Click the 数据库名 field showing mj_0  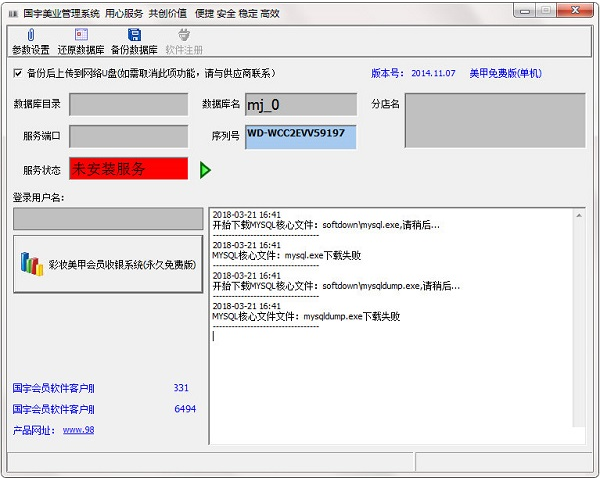[x=301, y=104]
